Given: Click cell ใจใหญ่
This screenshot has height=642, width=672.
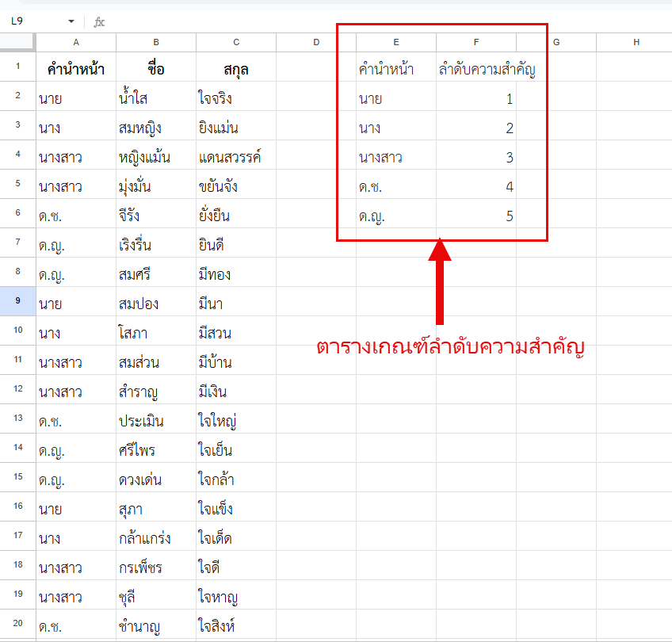Looking at the screenshot, I should click(236, 418).
